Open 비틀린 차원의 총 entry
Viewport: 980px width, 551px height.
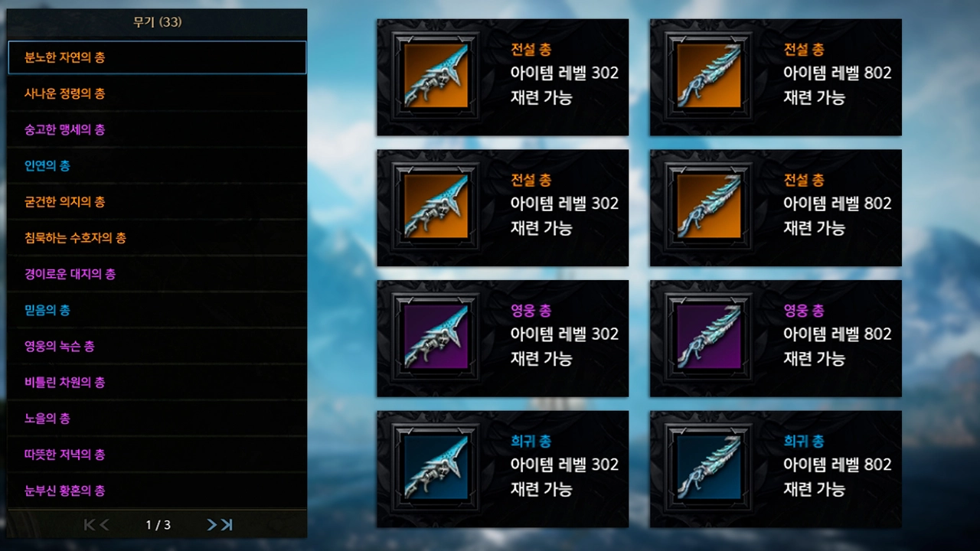[x=157, y=382]
